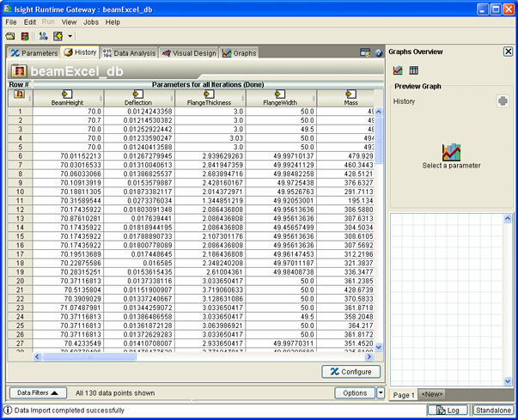The width and height of the screenshot is (518, 420).
Task: Click the chart icon in Graphs Overview
Action: pos(398,70)
